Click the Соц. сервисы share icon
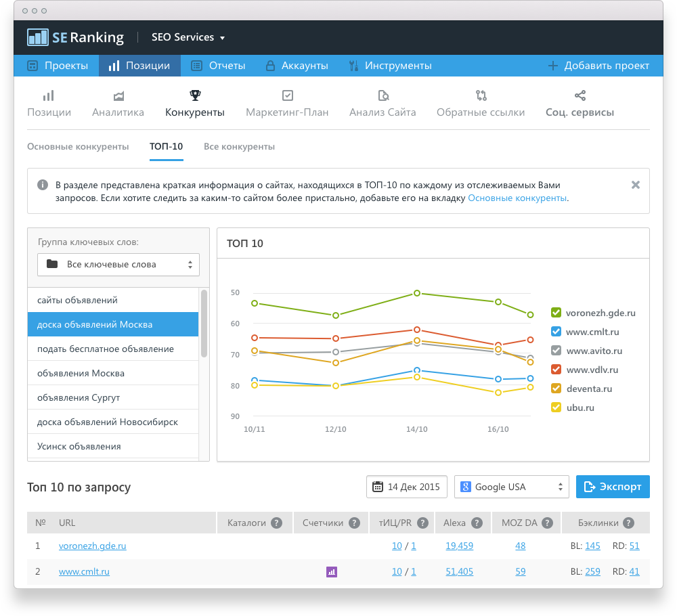 pos(580,95)
